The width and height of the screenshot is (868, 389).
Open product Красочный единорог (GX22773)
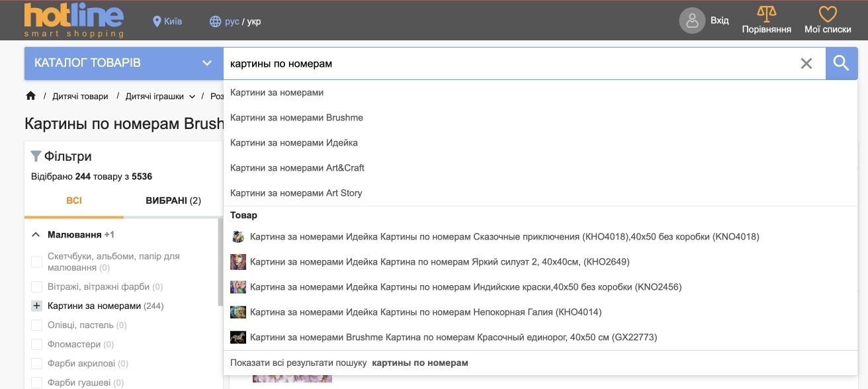(541, 337)
